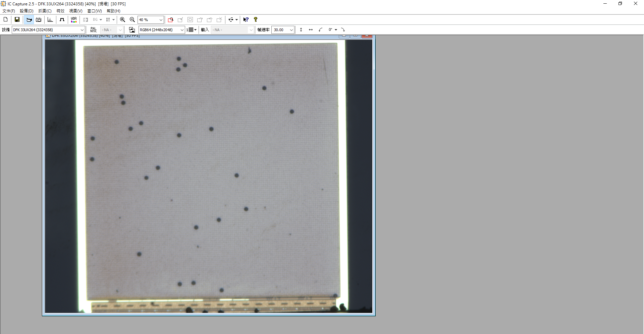This screenshot has width=644, height=334.
Task: Activate the context-sensitive help pointer
Action: tap(246, 19)
